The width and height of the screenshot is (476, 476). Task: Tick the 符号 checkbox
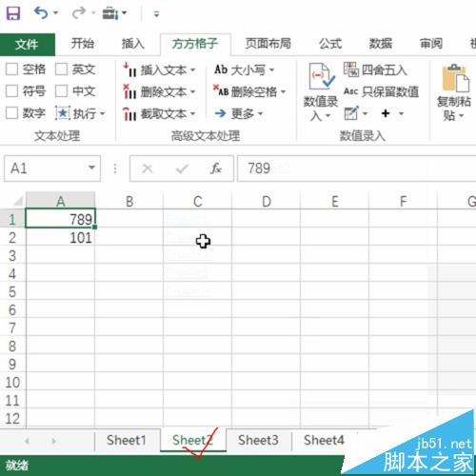12,91
